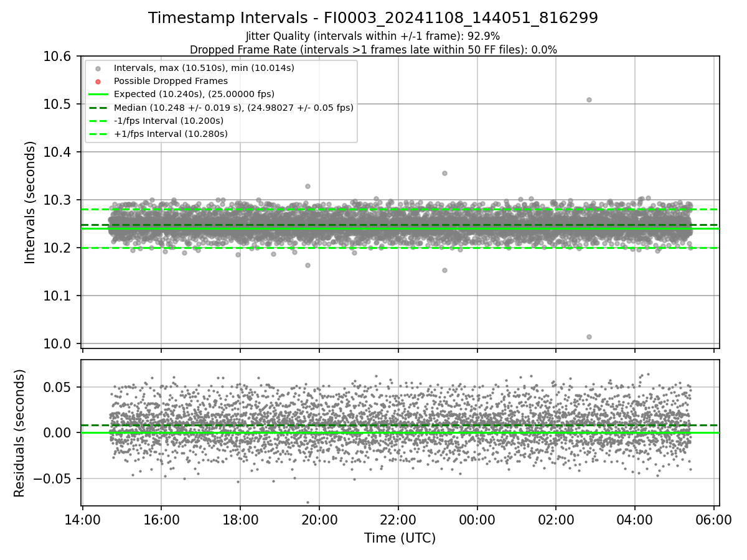Click the x-axis tick label '06:00'
This screenshot has height=560, width=747.
713,518
